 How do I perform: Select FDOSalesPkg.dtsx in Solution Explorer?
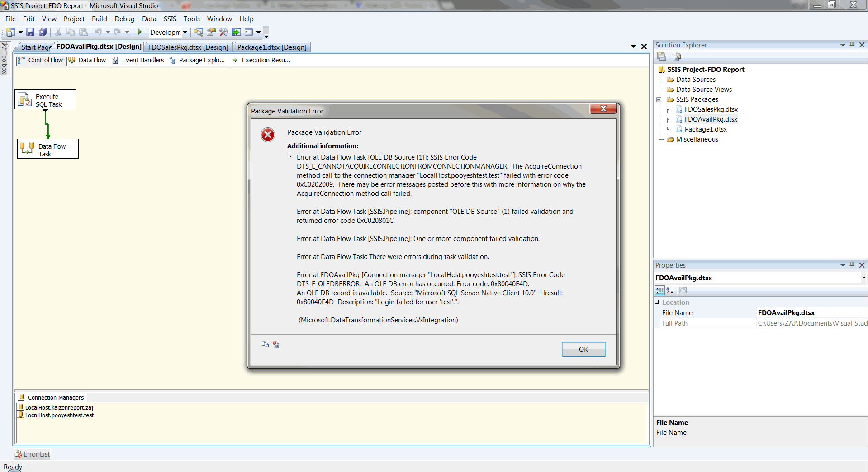point(711,109)
